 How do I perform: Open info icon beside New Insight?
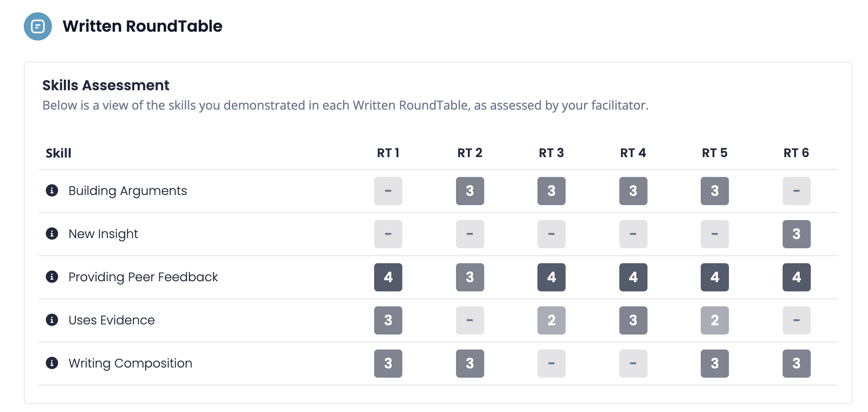pyautogui.click(x=52, y=234)
